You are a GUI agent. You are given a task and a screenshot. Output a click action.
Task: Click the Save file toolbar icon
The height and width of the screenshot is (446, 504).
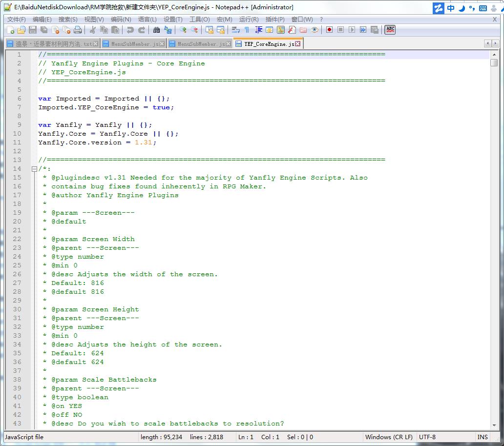pyautogui.click(x=33, y=30)
